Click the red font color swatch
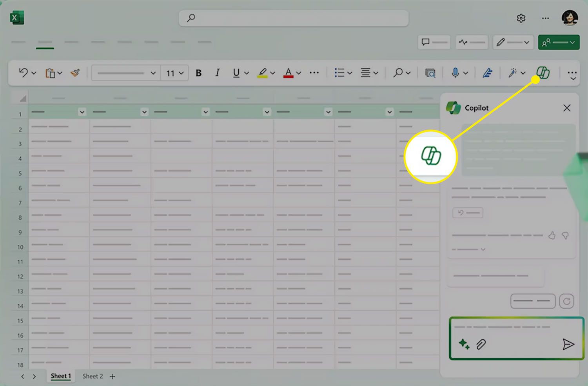 [x=289, y=73]
